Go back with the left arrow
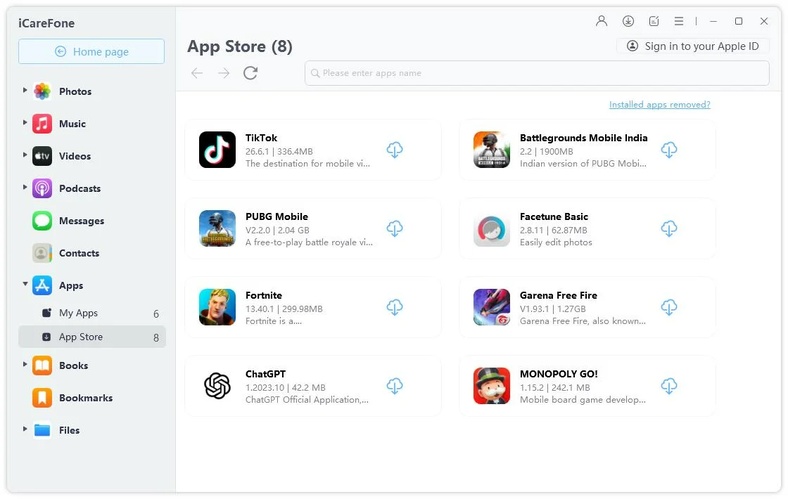This screenshot has height=499, width=788. pos(197,73)
